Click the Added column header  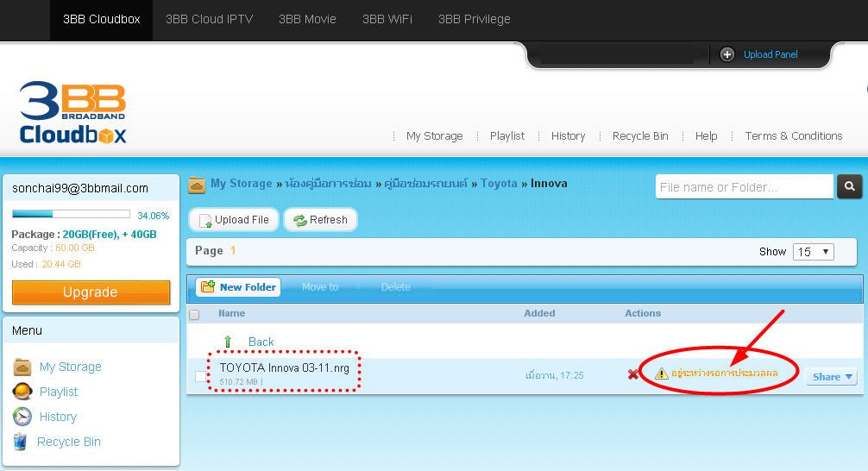pos(540,313)
